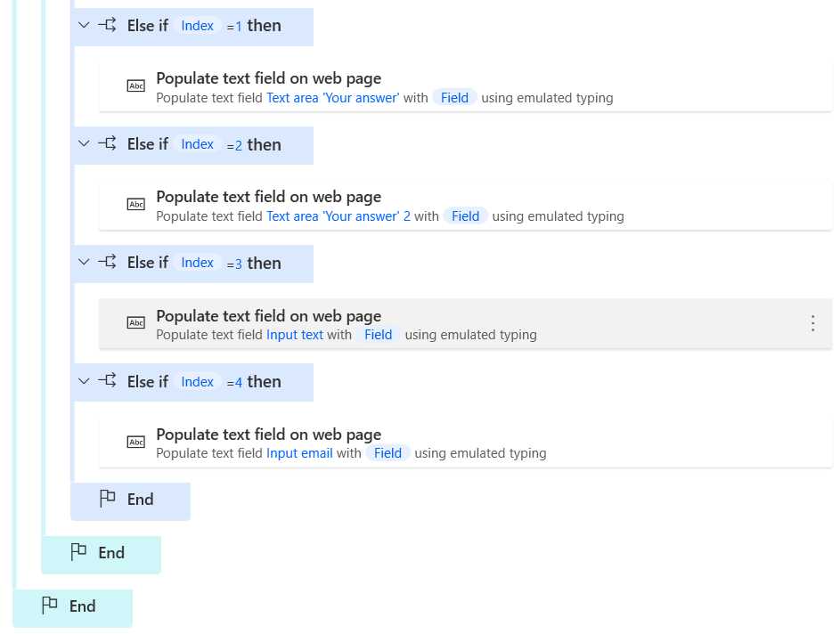Collapse the Else if Index =3 block

coord(83,263)
